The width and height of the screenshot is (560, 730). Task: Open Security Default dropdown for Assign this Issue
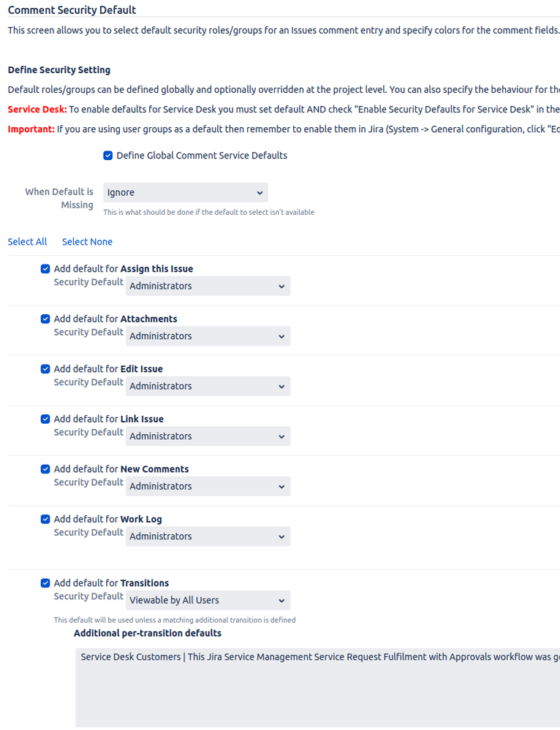208,286
